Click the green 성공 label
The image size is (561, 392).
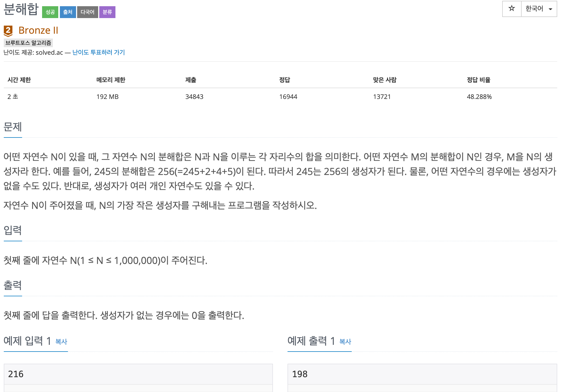click(x=50, y=12)
